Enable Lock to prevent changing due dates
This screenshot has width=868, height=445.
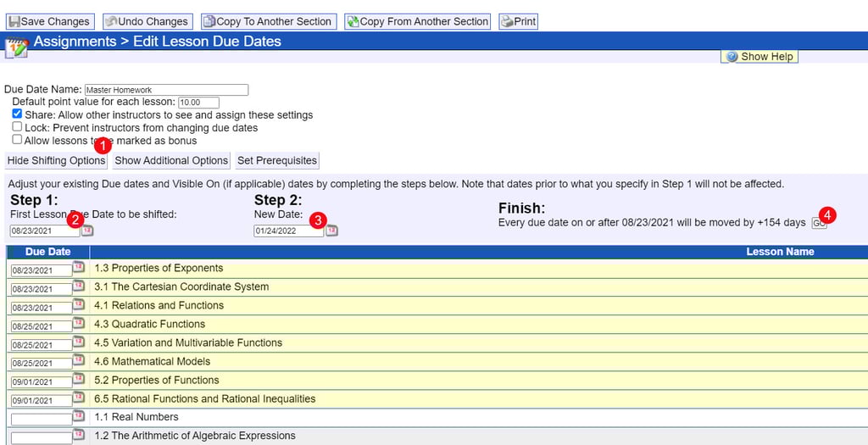(x=17, y=127)
